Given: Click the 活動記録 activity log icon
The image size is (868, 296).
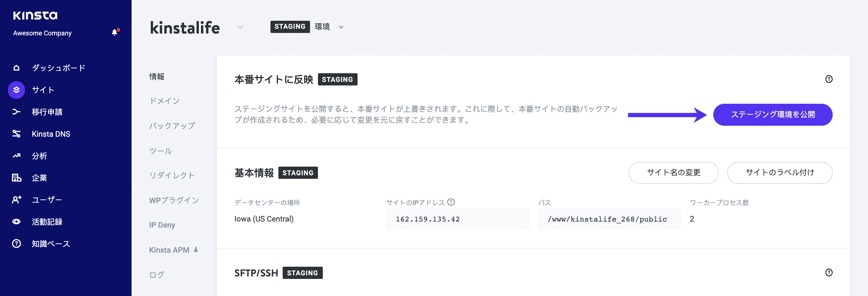Looking at the screenshot, I should (16, 222).
